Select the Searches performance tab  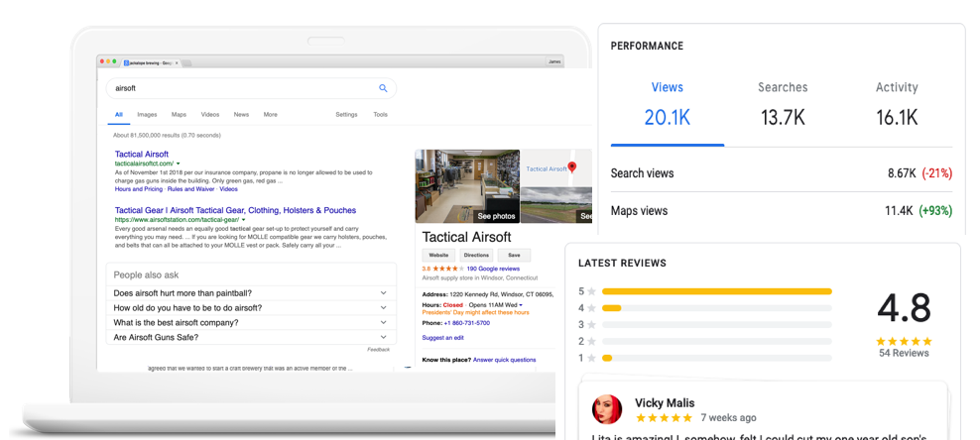(x=783, y=104)
